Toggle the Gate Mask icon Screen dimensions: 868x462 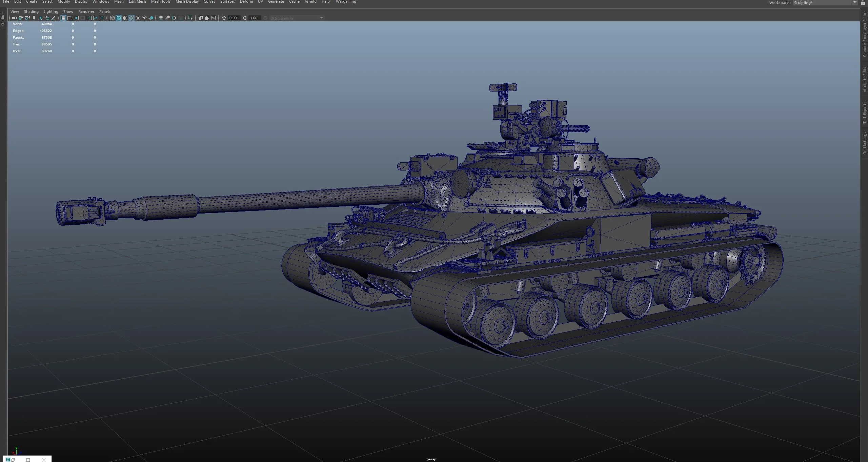tap(83, 18)
